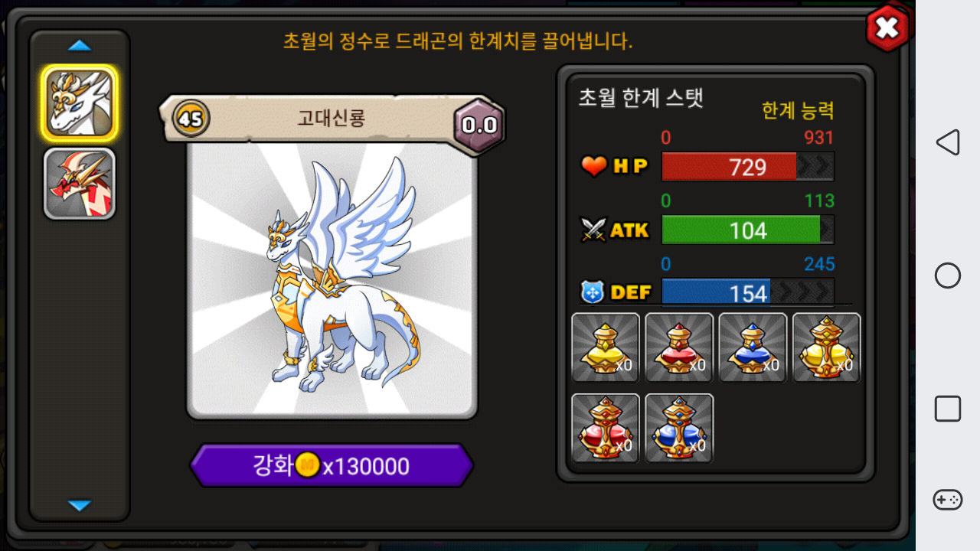Select the small yellow essence potion
The image size is (980, 551).
click(606, 347)
